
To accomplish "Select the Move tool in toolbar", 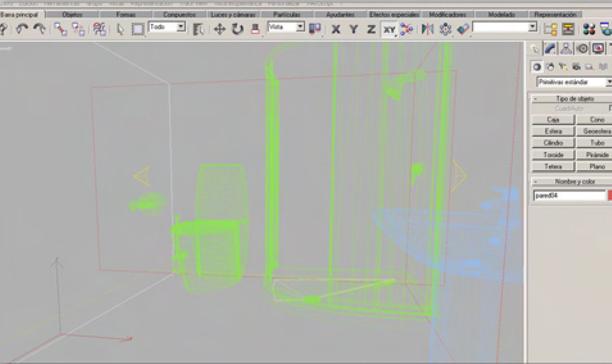I will (x=220, y=29).
